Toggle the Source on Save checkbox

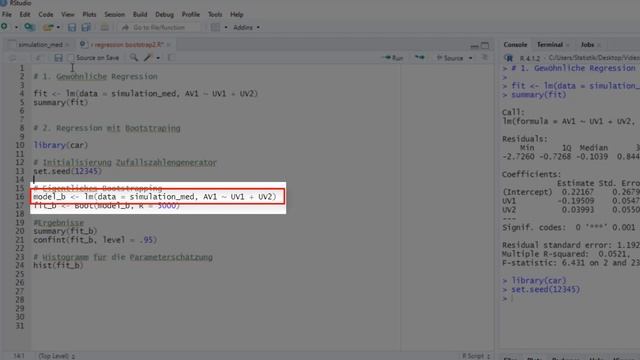click(x=71, y=58)
